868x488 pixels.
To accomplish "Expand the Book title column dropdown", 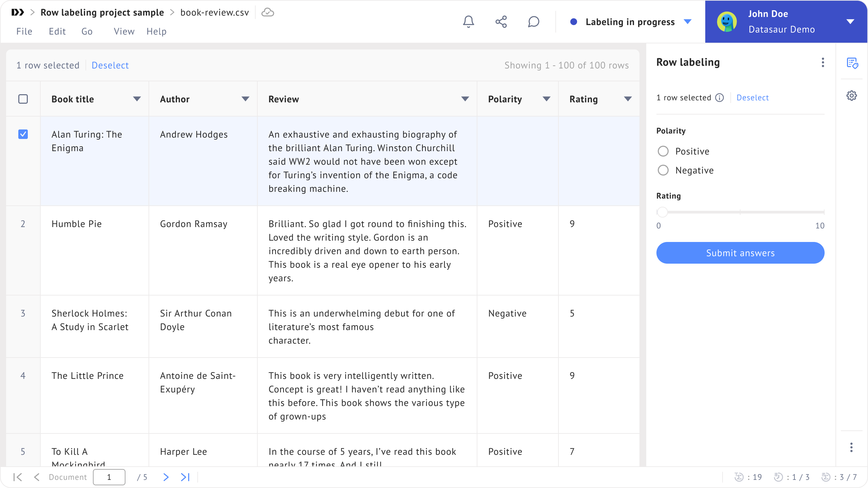I will tap(137, 99).
